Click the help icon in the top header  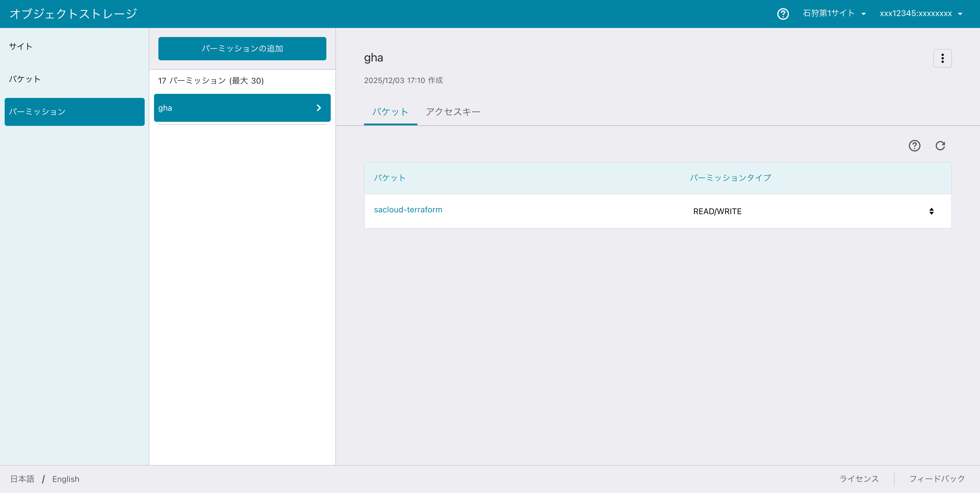(x=783, y=14)
